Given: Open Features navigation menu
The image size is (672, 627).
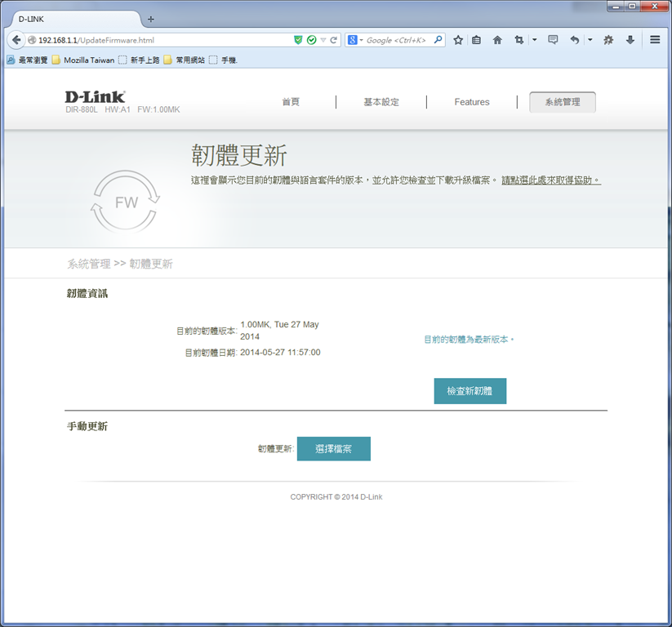Looking at the screenshot, I should click(472, 102).
